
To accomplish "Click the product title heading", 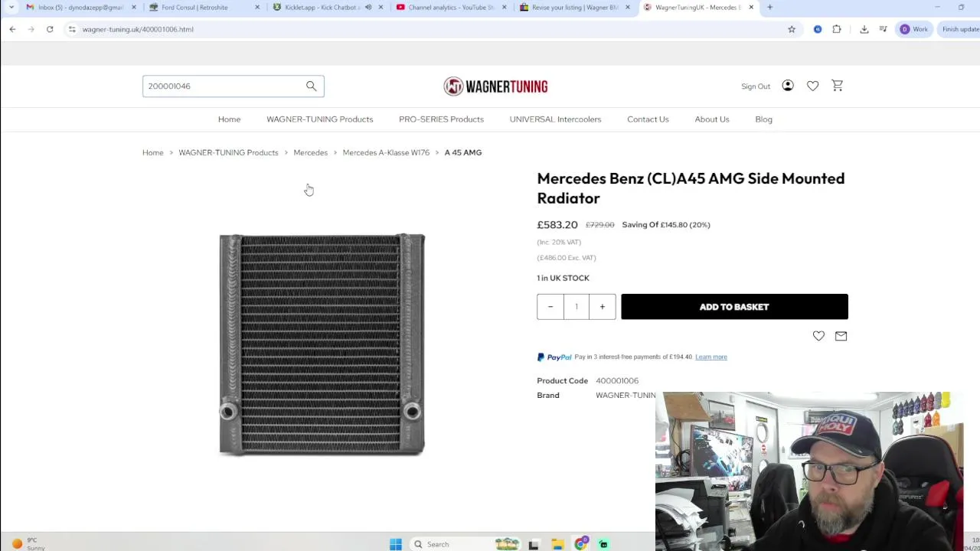I will (691, 188).
